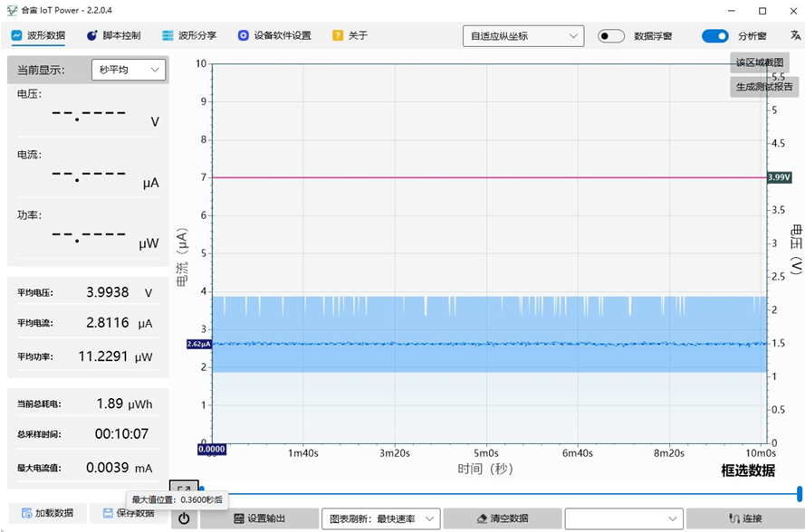Click the 2.62µA current marker label

click(x=199, y=344)
